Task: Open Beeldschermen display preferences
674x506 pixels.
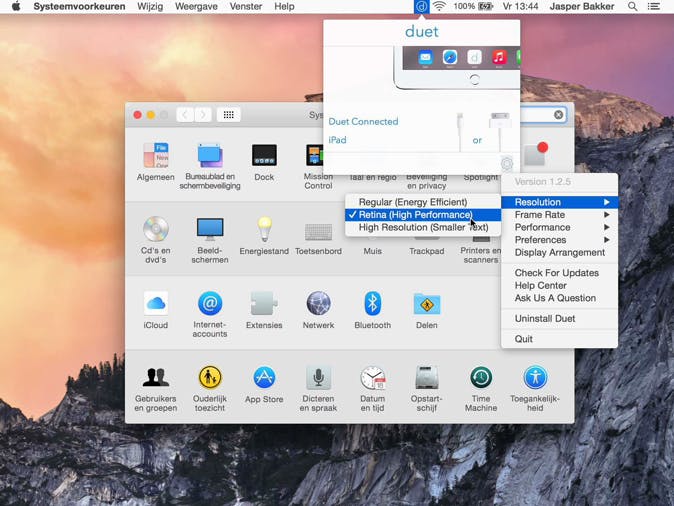Action: 210,239
